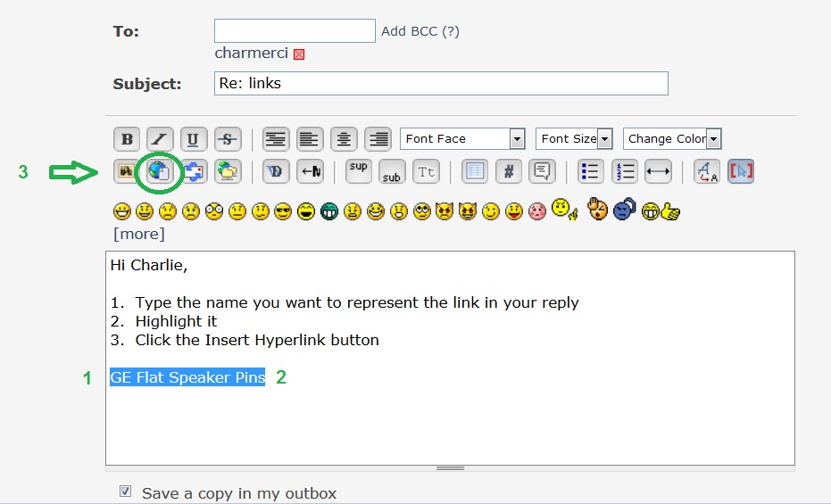Viewport: 831px width, 504px height.
Task: Click the envelope icon with blue arrows
Action: coord(194,171)
